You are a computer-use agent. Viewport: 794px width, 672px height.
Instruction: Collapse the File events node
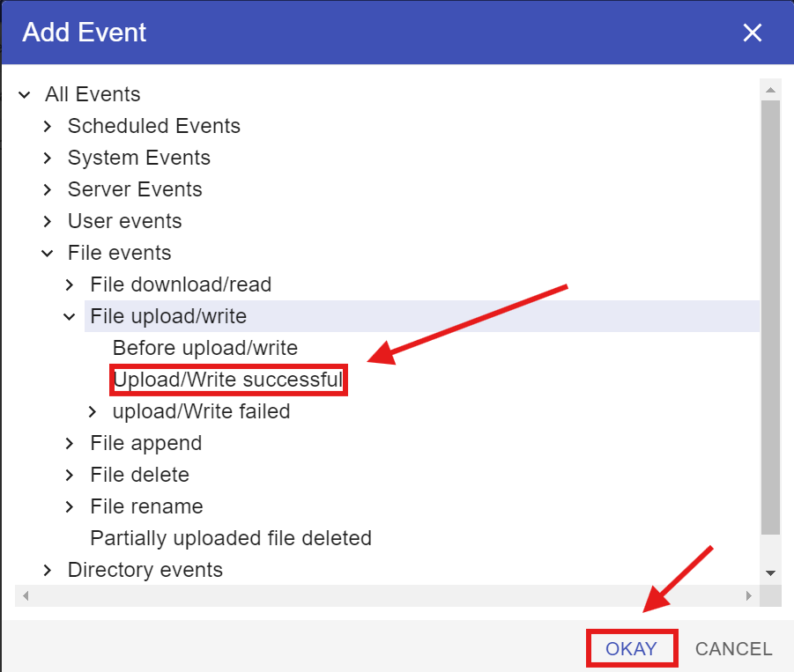point(48,253)
